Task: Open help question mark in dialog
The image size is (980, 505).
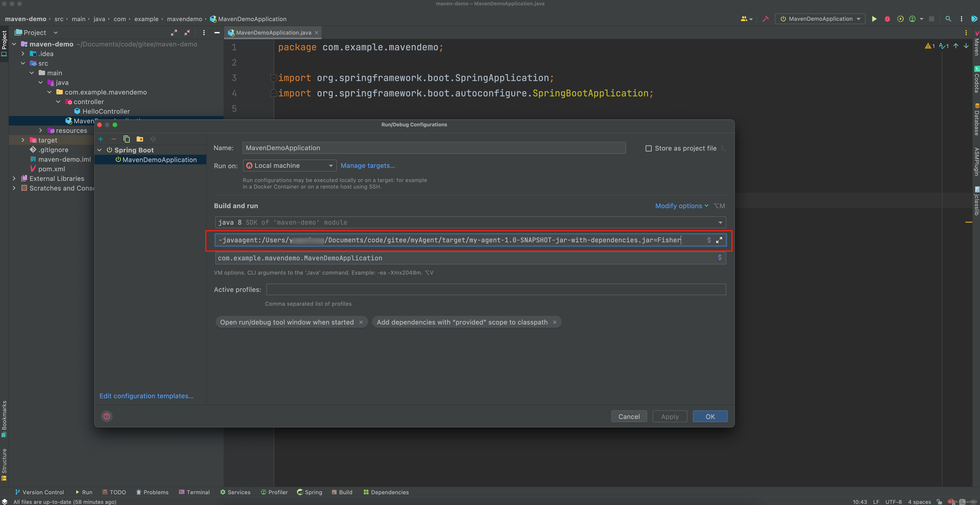Action: click(107, 416)
